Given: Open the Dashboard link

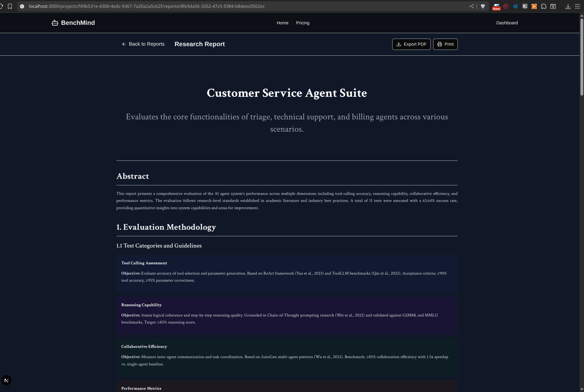Looking at the screenshot, I should click(507, 23).
